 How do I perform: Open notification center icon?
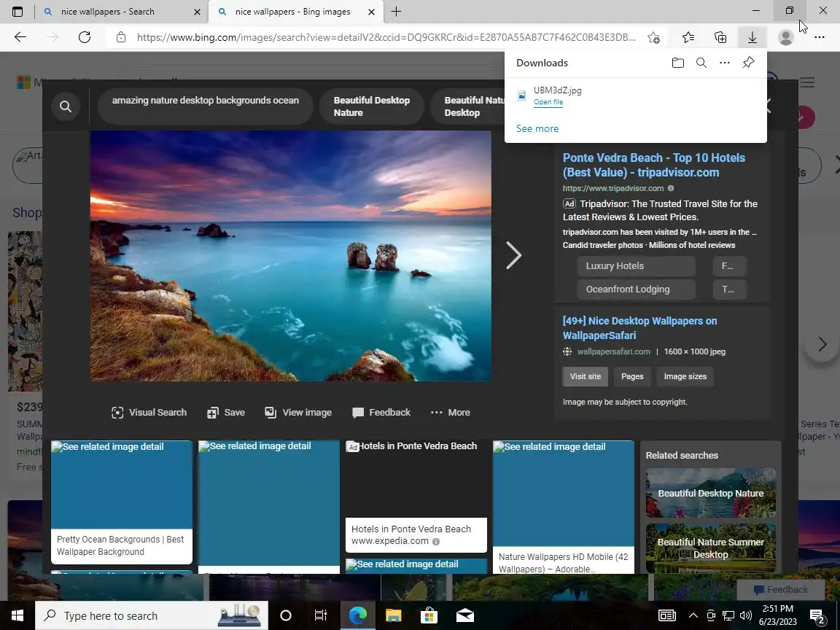pyautogui.click(x=817, y=615)
